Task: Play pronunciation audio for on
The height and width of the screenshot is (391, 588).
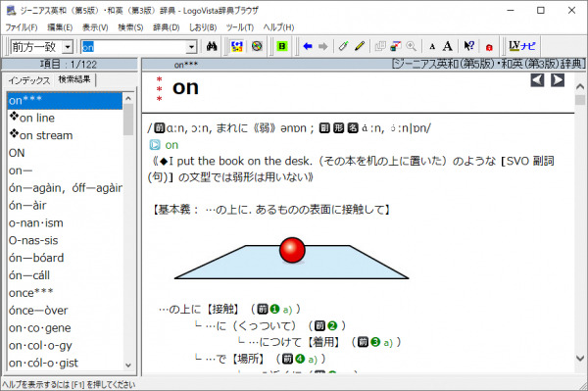Action: click(x=155, y=145)
